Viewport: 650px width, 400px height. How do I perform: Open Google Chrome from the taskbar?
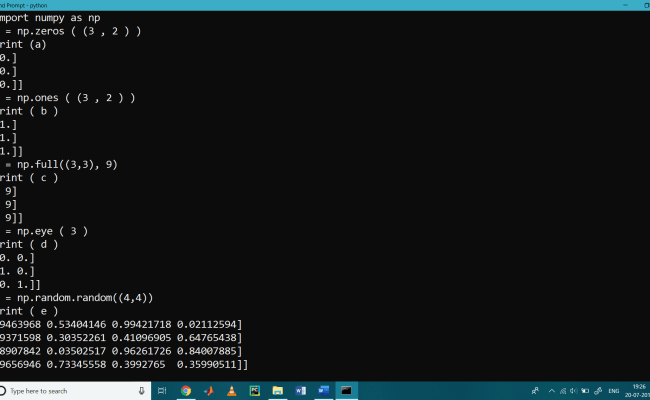point(186,390)
